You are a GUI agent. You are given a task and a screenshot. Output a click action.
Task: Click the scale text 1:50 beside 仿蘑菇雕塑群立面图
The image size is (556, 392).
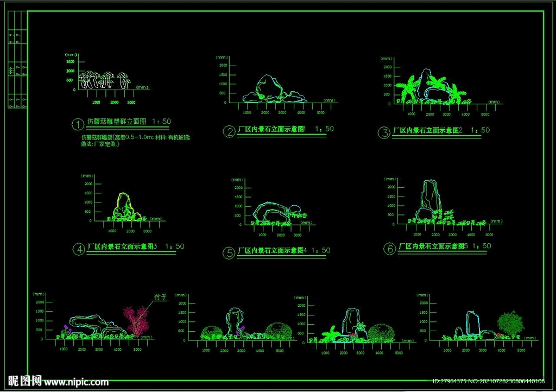pos(162,121)
